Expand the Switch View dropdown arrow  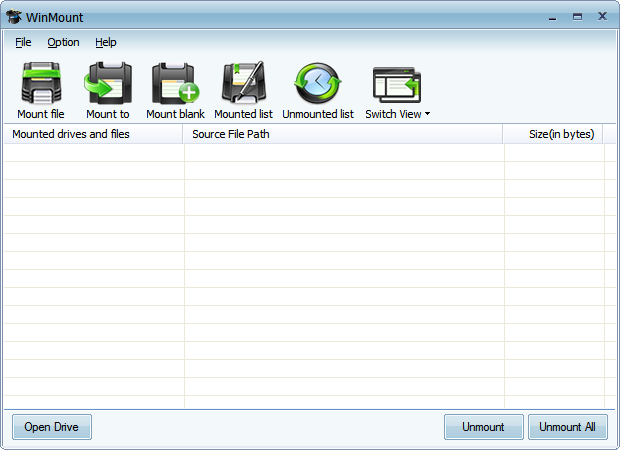[427, 114]
